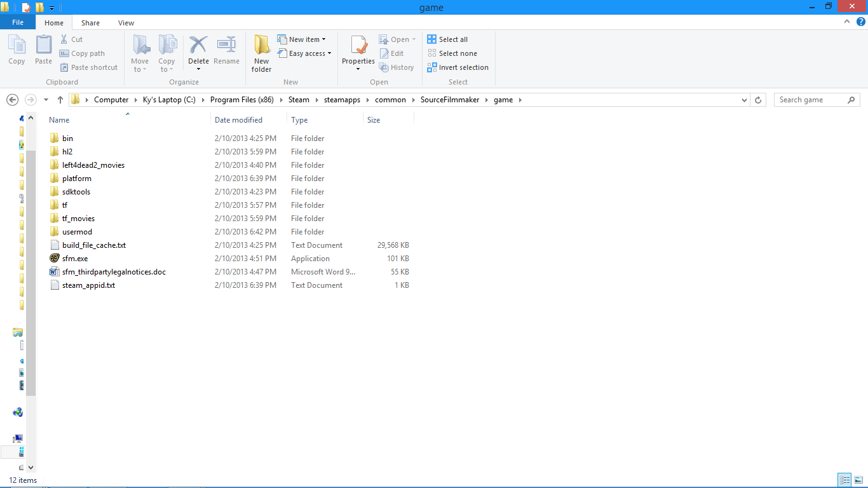
Task: Click the Quick Access Properties icon in title bar
Action: [25, 8]
